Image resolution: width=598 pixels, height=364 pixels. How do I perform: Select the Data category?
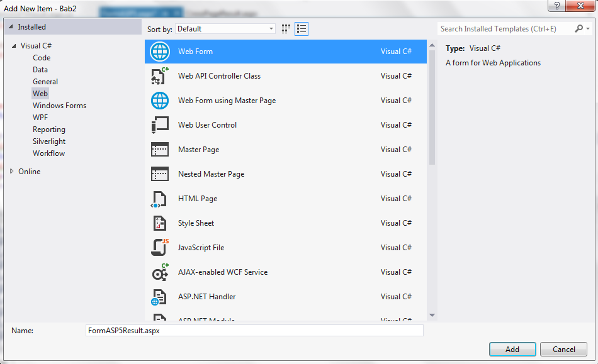point(40,70)
